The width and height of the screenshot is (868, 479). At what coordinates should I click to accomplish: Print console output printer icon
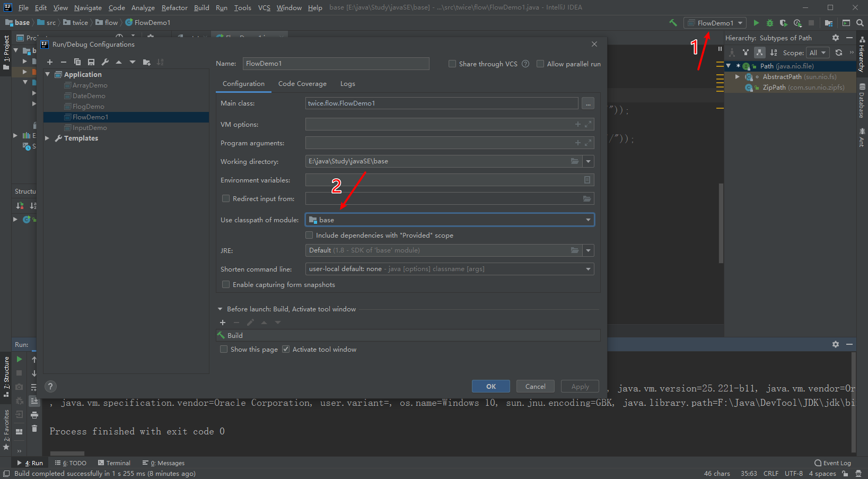pyautogui.click(x=34, y=415)
